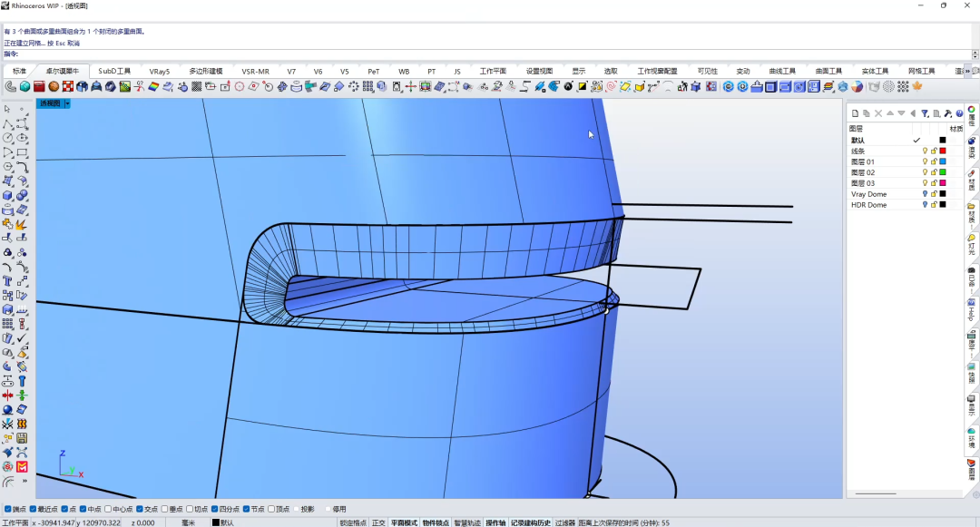Enable the 顶点 osnap checkbox
Viewport: 980px width, 527px height.
point(271,509)
